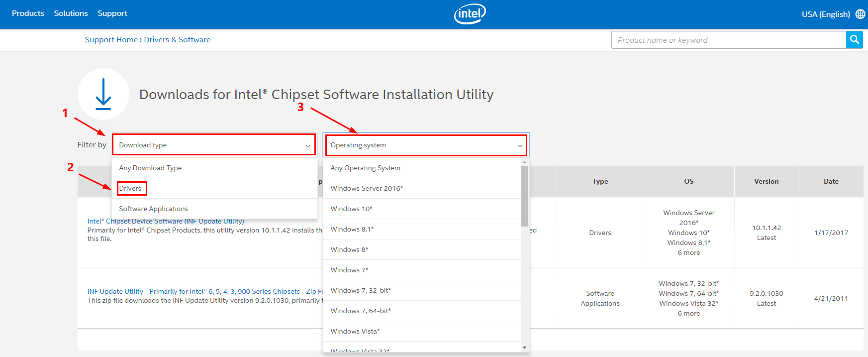Open the Solutions menu
The height and width of the screenshot is (357, 868).
71,13
